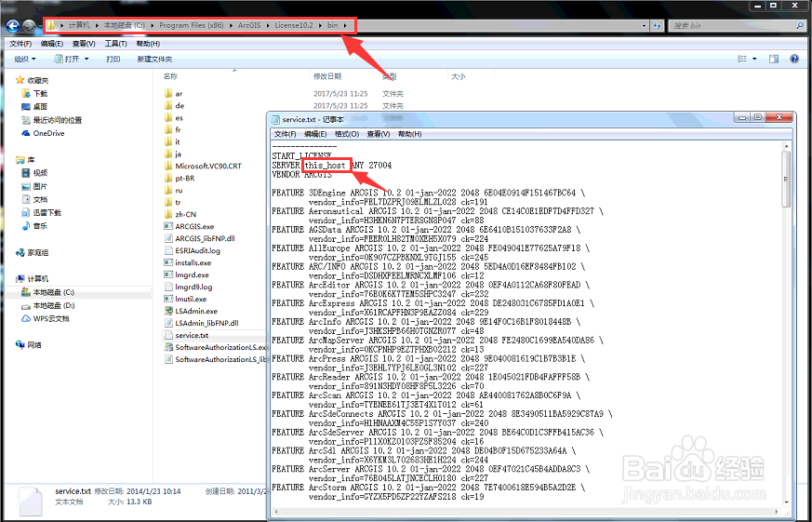812x522 pixels.
Task: Click ArcGIS segment in address path
Action: point(249,25)
